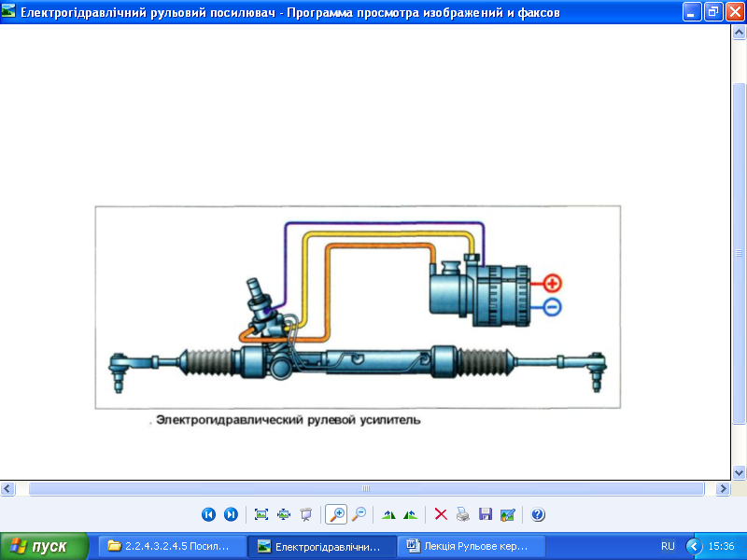747x560 pixels.
Task: Click the right arrow of horizontal scrollbar
Action: click(723, 488)
